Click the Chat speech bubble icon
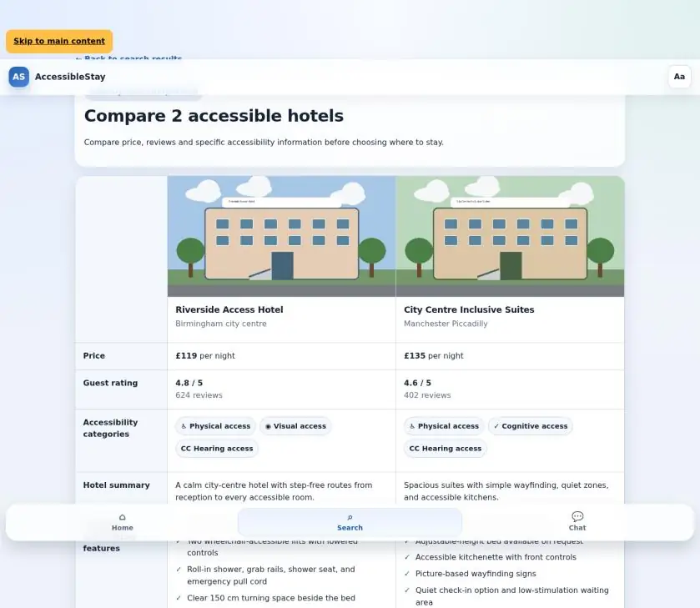The width and height of the screenshot is (700, 608). tap(577, 516)
